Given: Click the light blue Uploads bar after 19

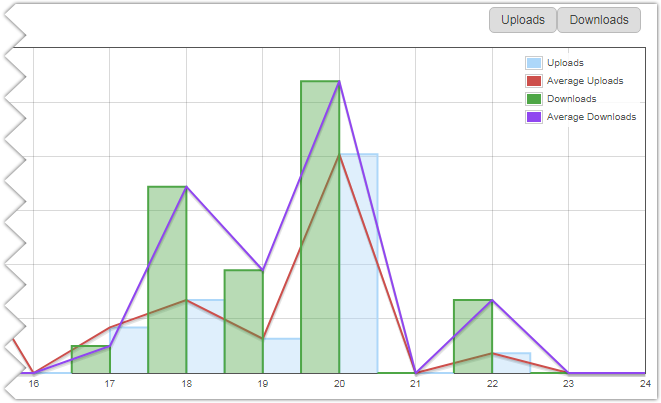Looking at the screenshot, I should tap(282, 355).
